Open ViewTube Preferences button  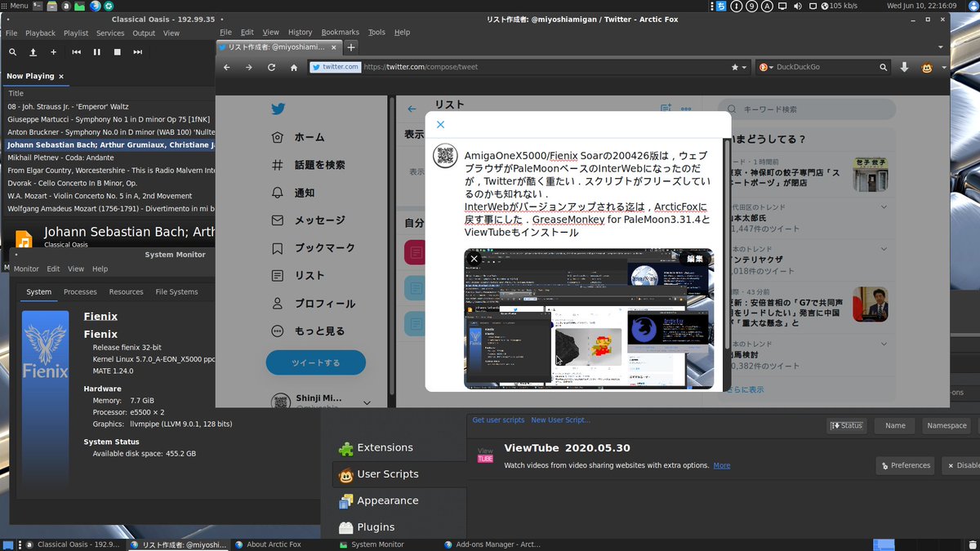pos(905,465)
